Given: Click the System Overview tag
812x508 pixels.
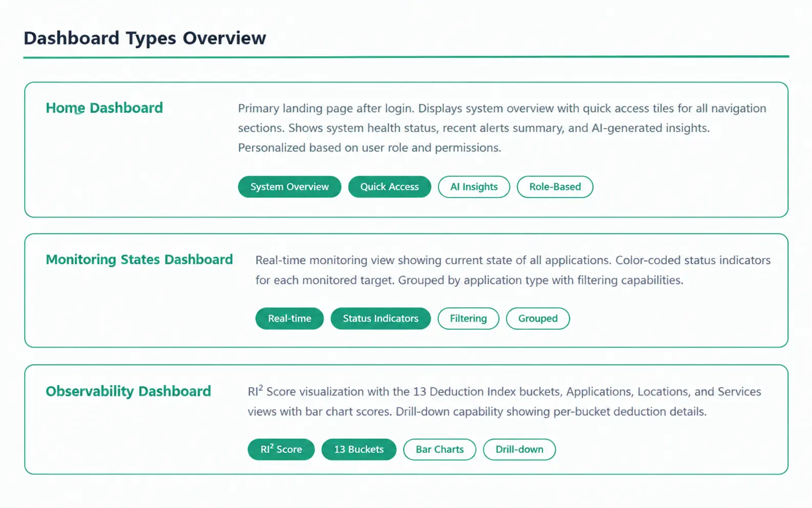Looking at the screenshot, I should tap(289, 187).
